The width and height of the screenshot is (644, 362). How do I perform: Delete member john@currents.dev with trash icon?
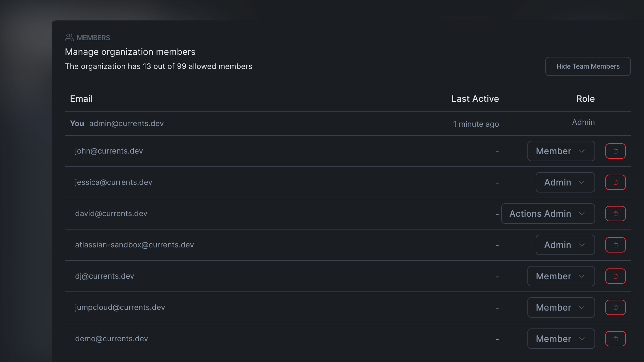(x=615, y=151)
